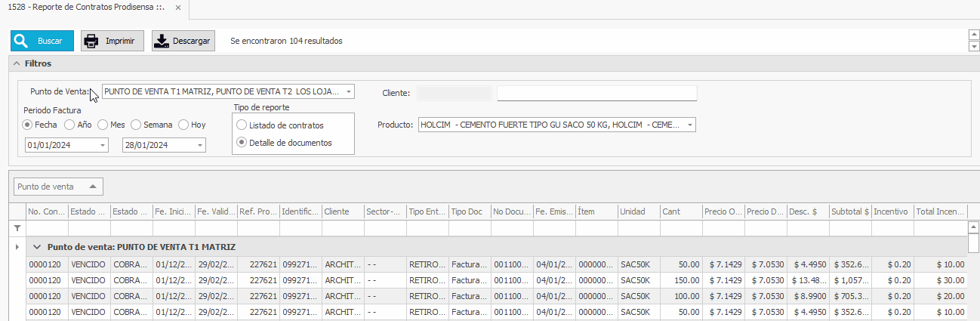Screen dimensions: 980x321
Task: Click the Cliente name input field
Action: pyautogui.click(x=596, y=93)
